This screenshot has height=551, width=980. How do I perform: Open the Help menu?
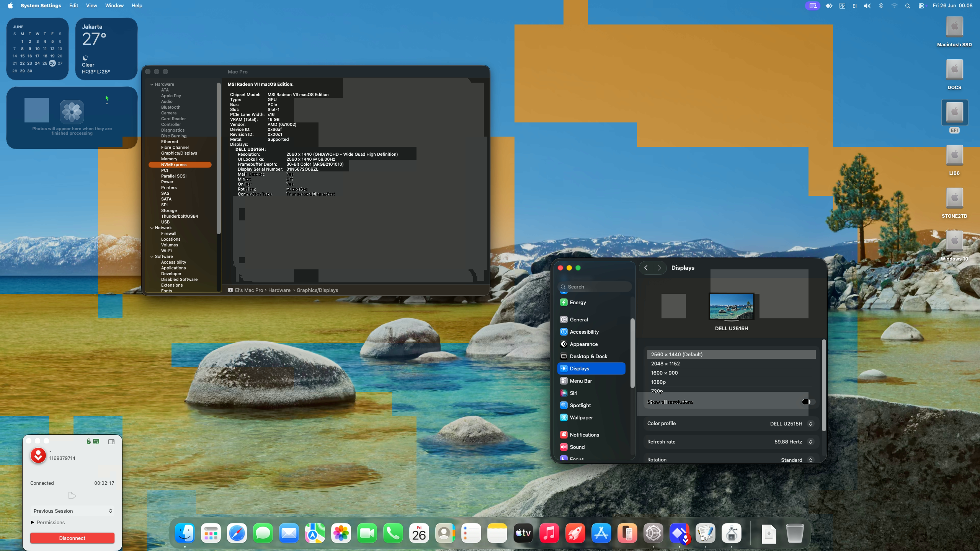coord(137,6)
